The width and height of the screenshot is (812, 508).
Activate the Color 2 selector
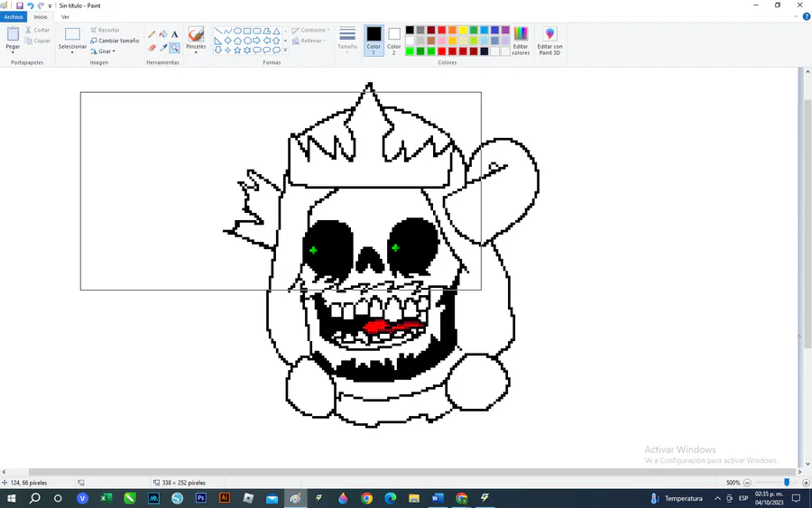coord(394,41)
